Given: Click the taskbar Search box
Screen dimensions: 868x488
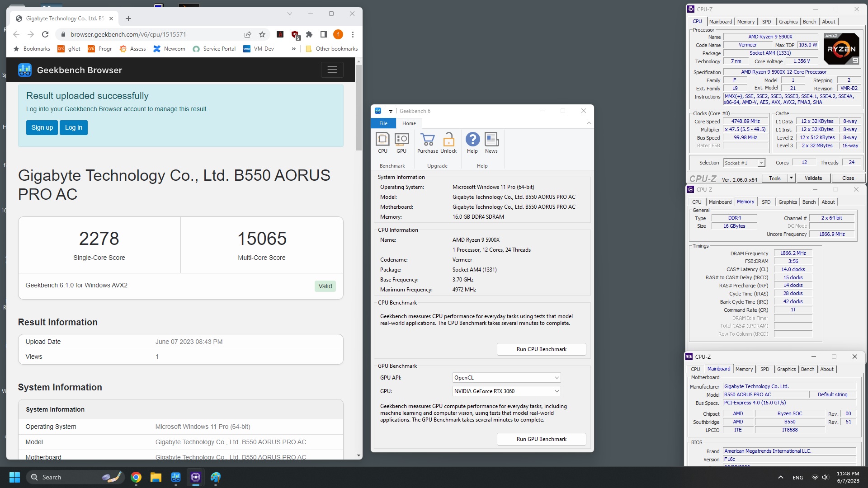Looking at the screenshot, I should 75,477.
